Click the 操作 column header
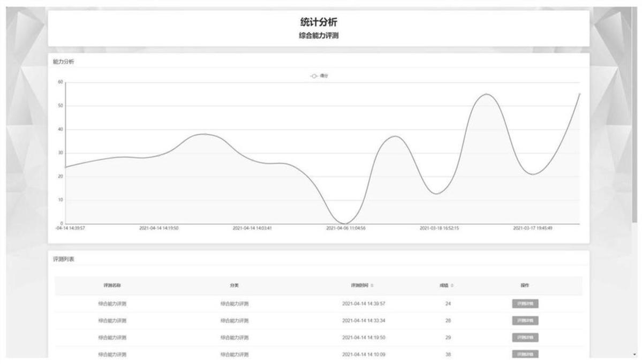 point(525,286)
